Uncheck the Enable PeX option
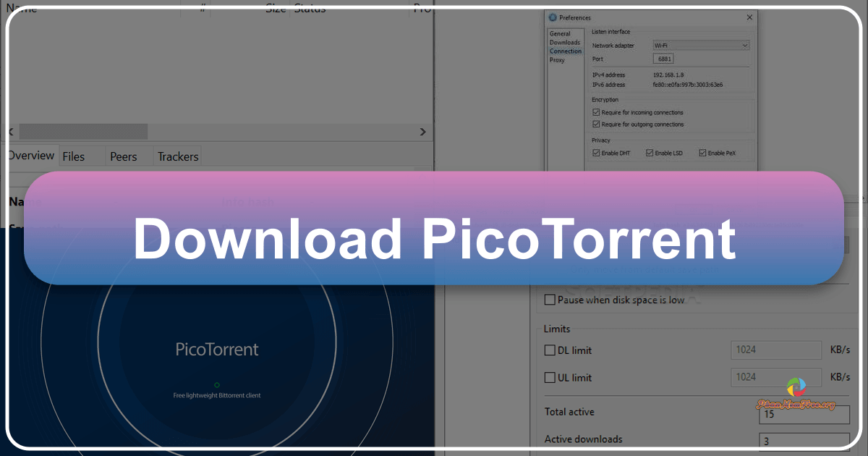The width and height of the screenshot is (868, 456). pos(702,153)
